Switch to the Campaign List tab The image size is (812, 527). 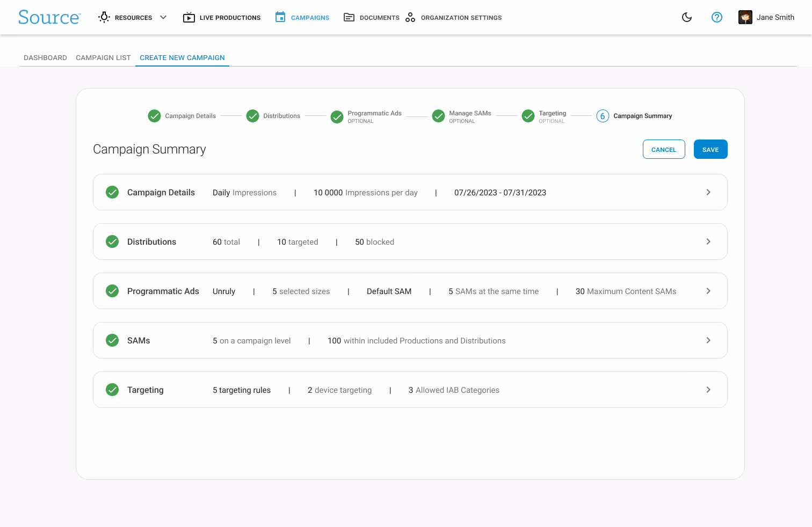(x=103, y=57)
